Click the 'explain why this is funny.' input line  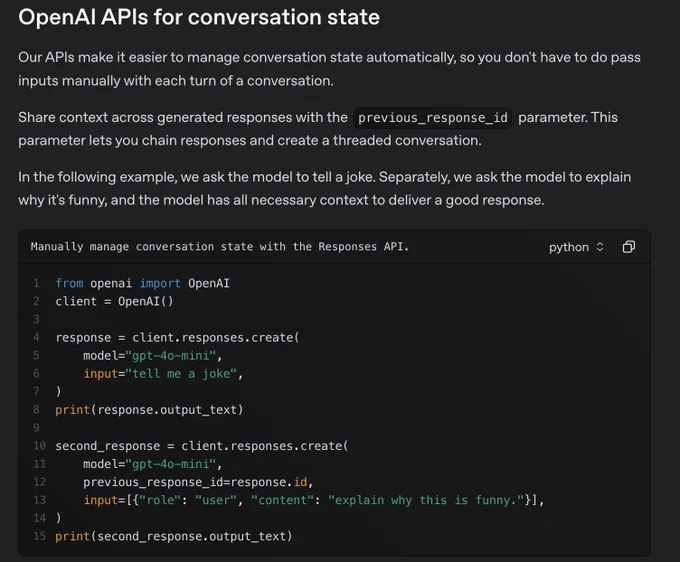[x=314, y=500]
